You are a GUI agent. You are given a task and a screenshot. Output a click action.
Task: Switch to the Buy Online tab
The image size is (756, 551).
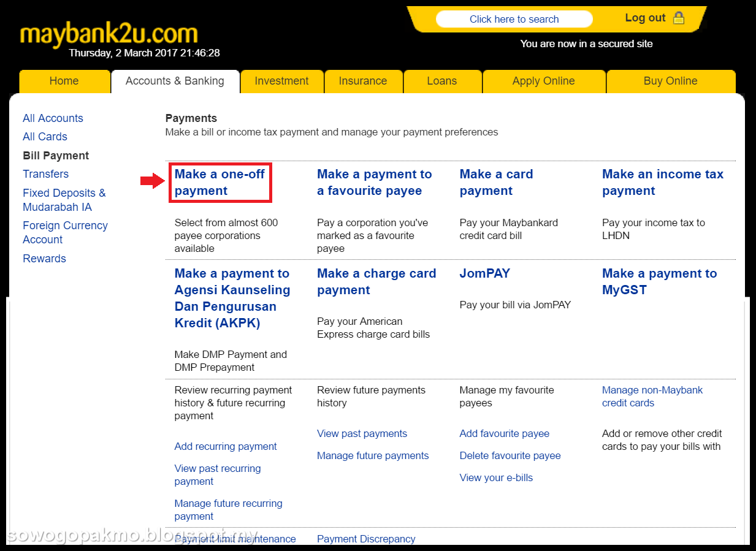pyautogui.click(x=671, y=81)
